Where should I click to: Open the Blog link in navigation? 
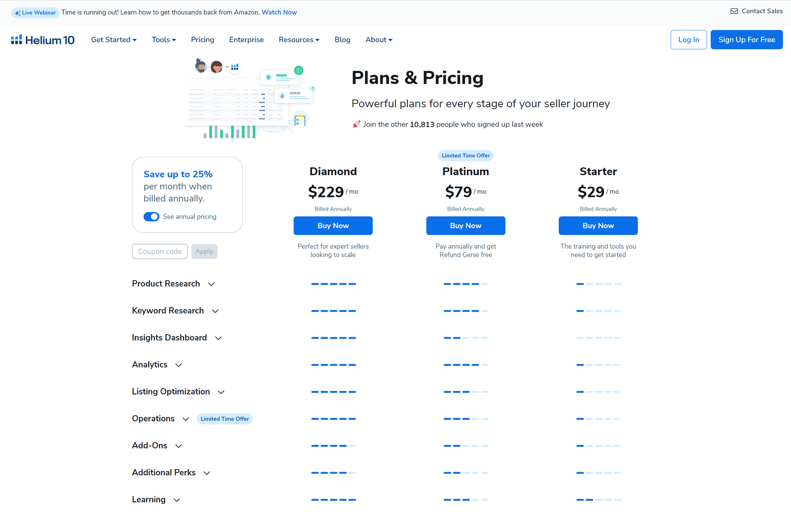[342, 40]
